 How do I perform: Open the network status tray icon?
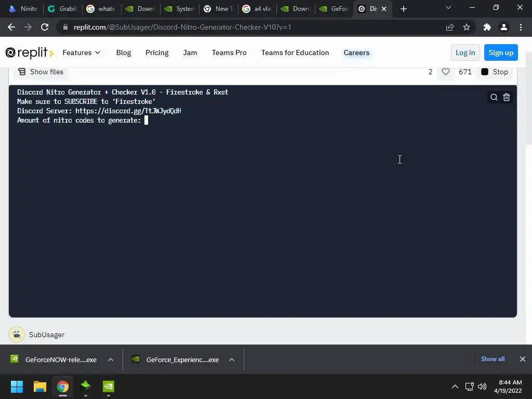(x=469, y=387)
